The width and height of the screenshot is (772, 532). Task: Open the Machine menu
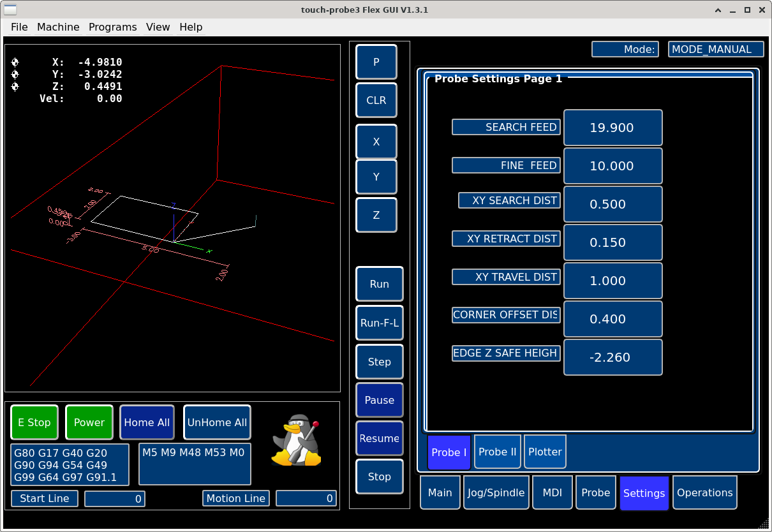tap(58, 27)
